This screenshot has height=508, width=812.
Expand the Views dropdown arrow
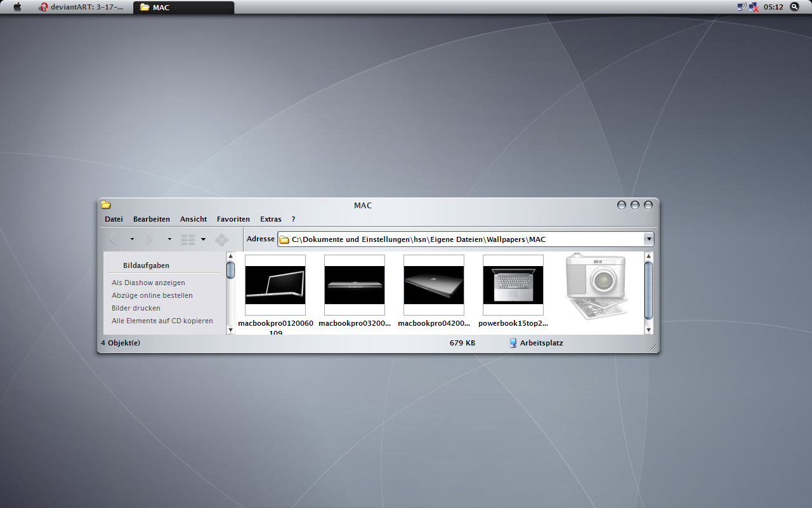coord(203,239)
